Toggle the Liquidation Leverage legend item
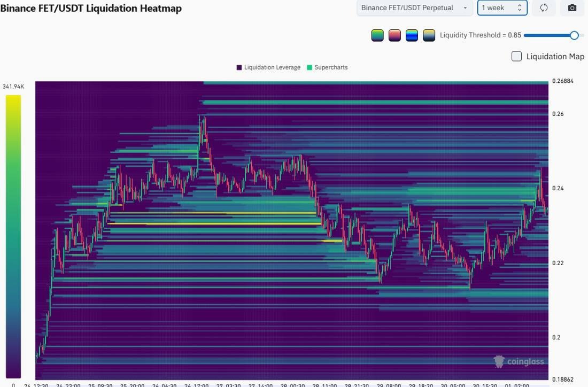This screenshot has height=387, width=588. point(268,67)
